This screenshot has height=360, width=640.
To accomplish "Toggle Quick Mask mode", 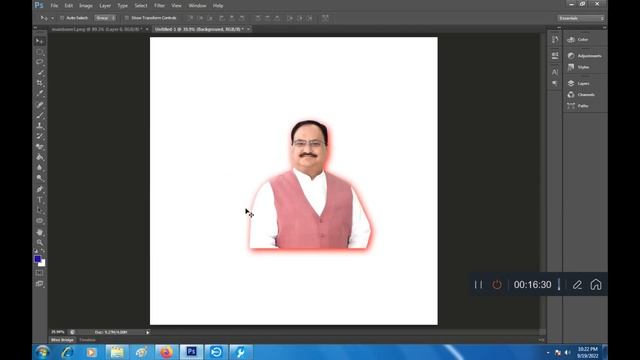I will tap(40, 273).
